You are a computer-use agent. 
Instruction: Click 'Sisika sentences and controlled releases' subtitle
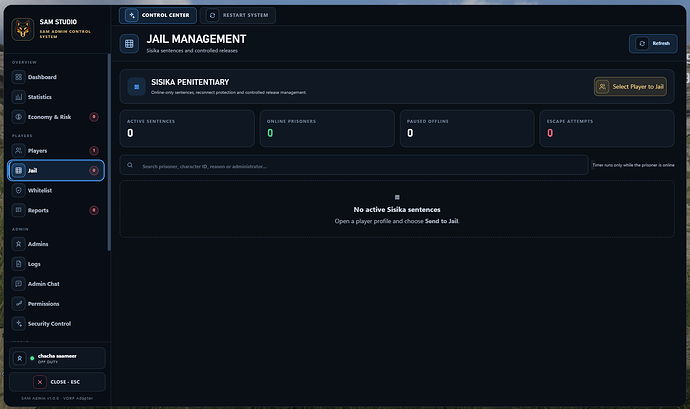coord(192,51)
